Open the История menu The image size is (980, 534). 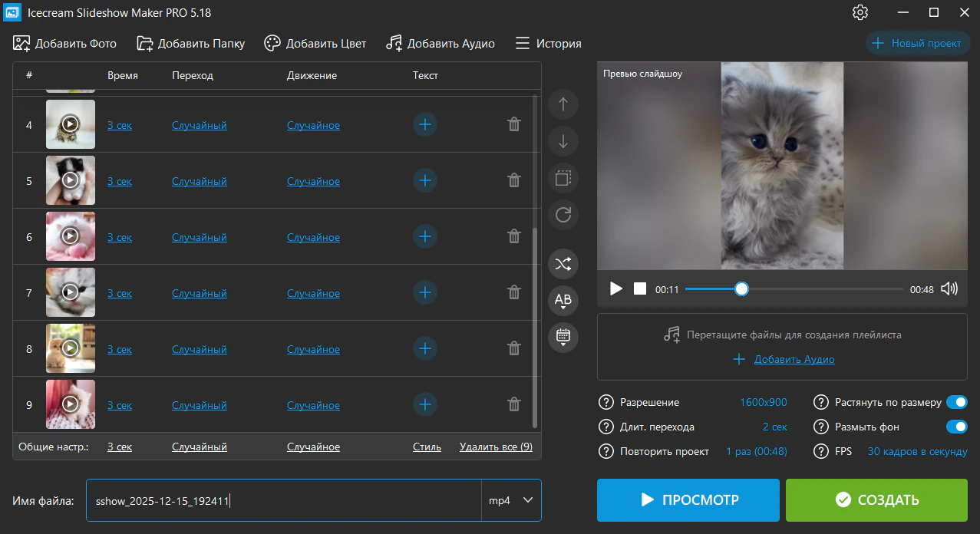pyautogui.click(x=548, y=43)
